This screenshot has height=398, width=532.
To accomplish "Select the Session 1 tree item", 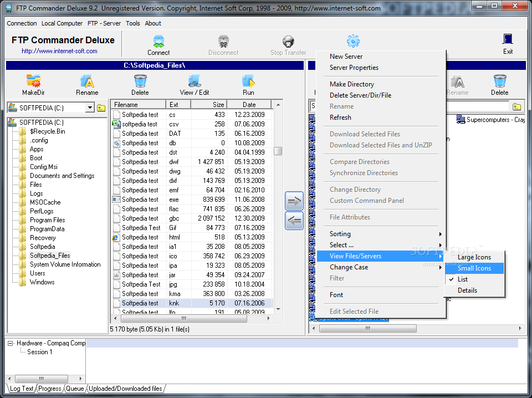I will [40, 352].
